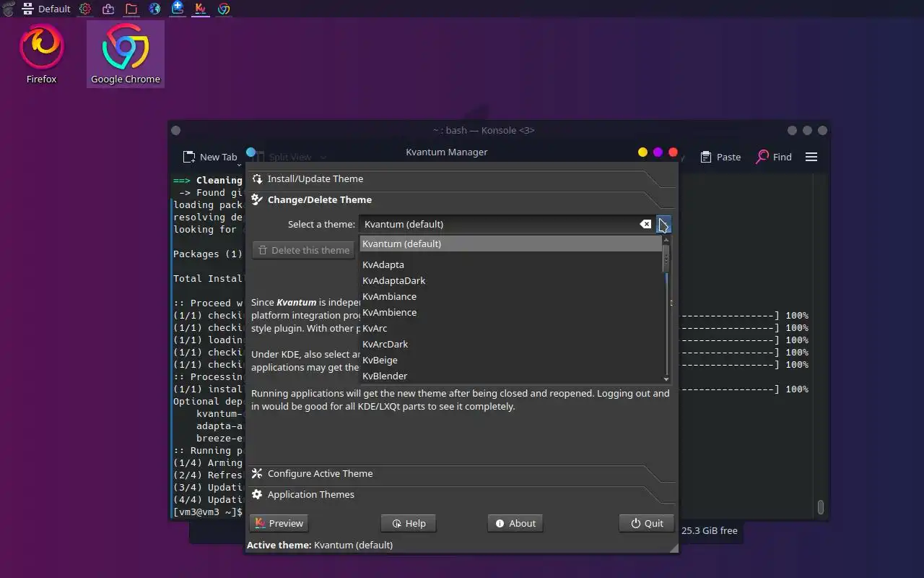Click the theme list scrollbar handle
The width and height of the screenshot is (924, 578).
pos(666,258)
